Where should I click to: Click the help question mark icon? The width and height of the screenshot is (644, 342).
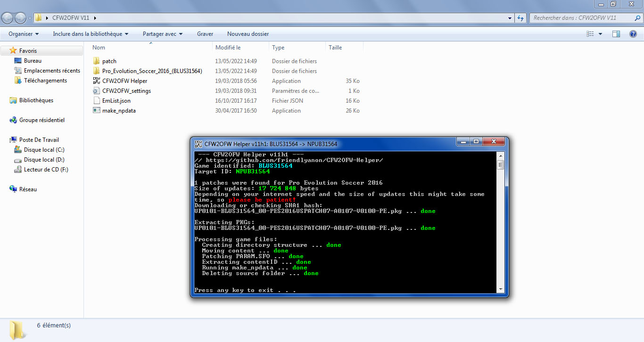[x=633, y=34]
